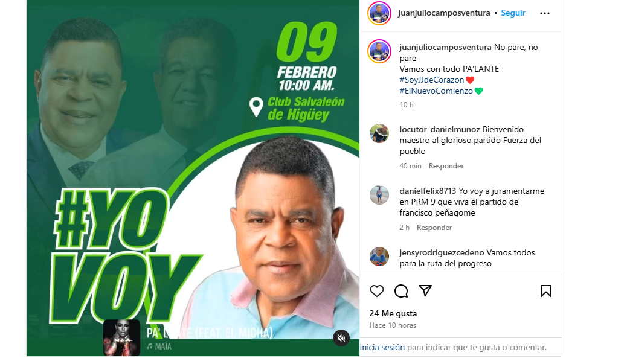The height and width of the screenshot is (364, 627).
Task: Open the MAÍA song album thumbnail
Action: tap(121, 337)
